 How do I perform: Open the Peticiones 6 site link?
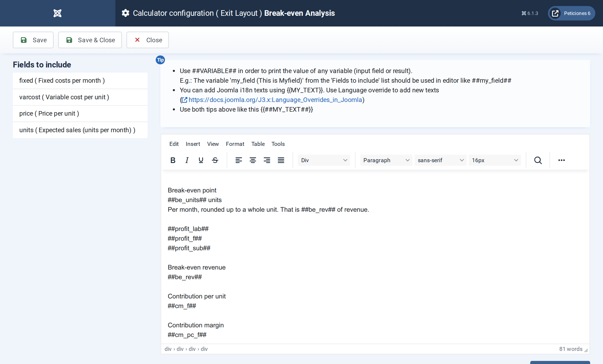[571, 13]
